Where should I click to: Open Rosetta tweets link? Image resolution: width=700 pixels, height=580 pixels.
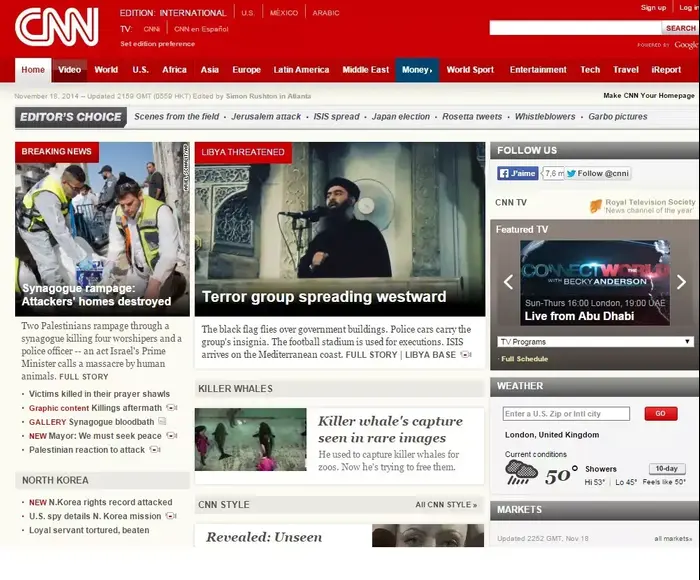tap(472, 117)
